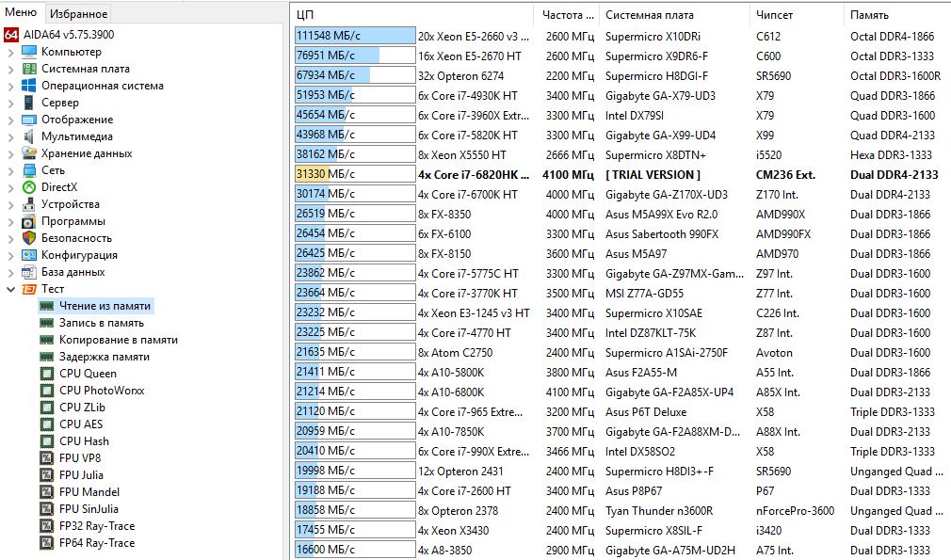Expand the Безопасность tree node
This screenshot has height=560, width=951.
(x=10, y=239)
